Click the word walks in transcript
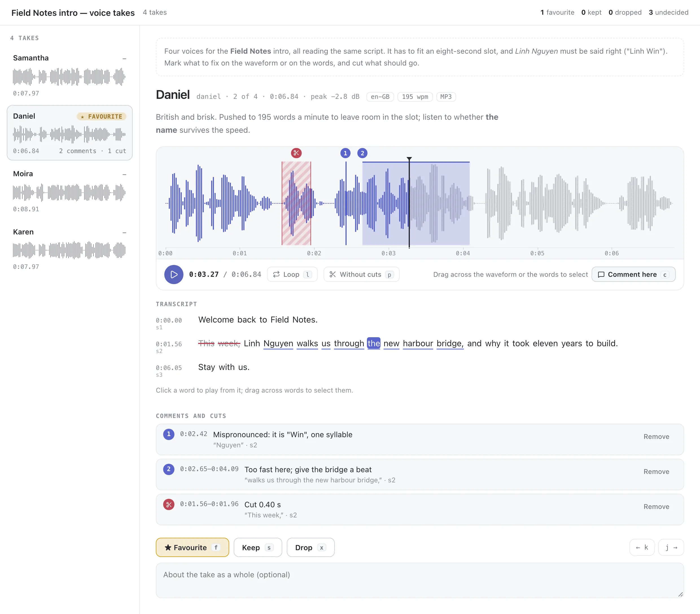 pos(307,343)
